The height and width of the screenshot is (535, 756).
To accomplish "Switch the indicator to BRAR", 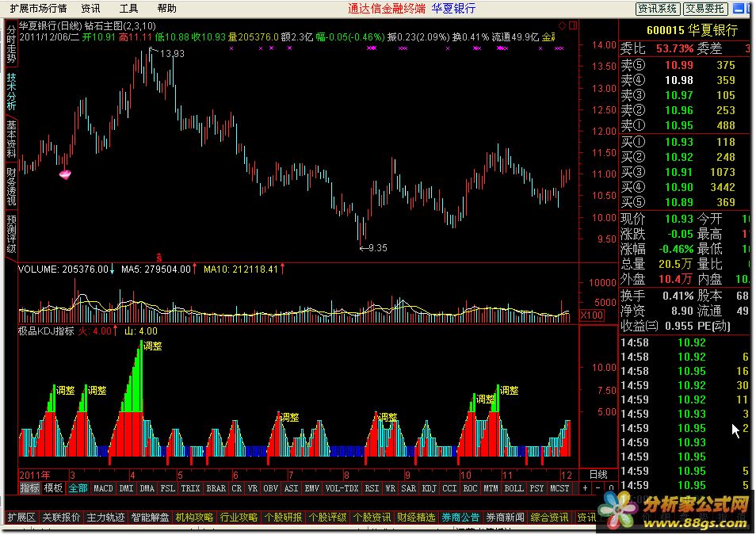I will [216, 488].
